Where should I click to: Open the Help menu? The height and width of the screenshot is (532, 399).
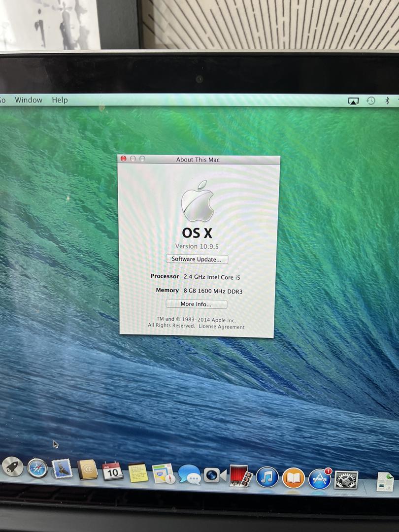coord(60,100)
